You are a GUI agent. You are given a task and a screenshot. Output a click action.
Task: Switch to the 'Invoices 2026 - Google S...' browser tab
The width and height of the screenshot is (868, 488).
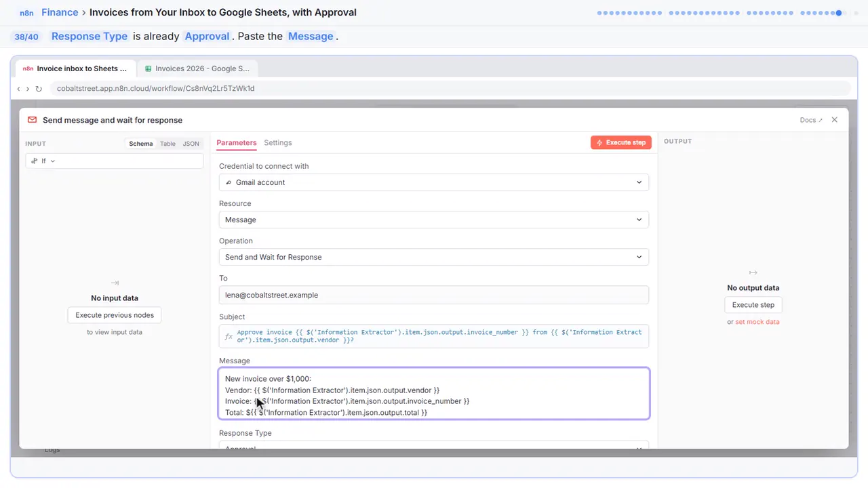(197, 68)
